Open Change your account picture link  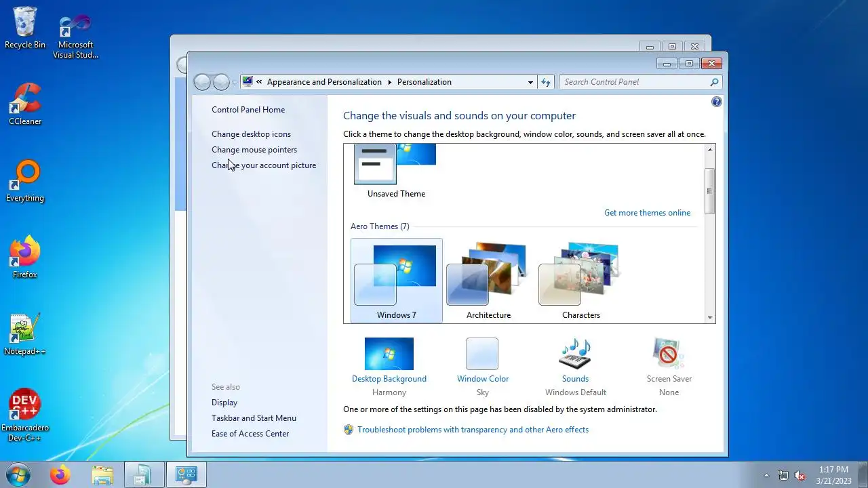[x=264, y=165]
